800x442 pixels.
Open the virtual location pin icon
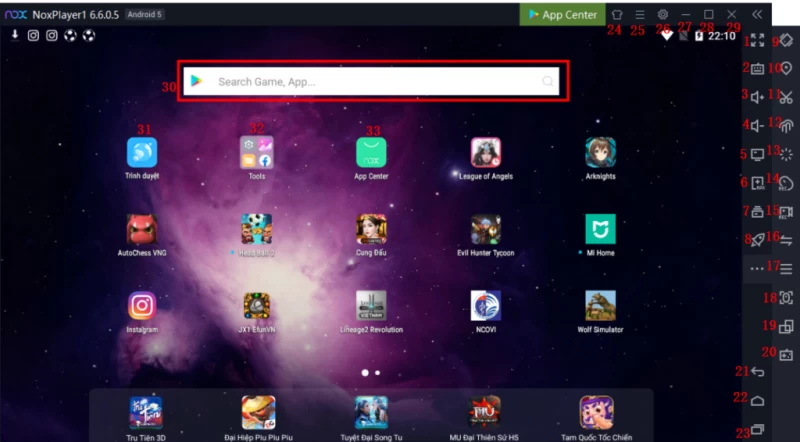786,68
